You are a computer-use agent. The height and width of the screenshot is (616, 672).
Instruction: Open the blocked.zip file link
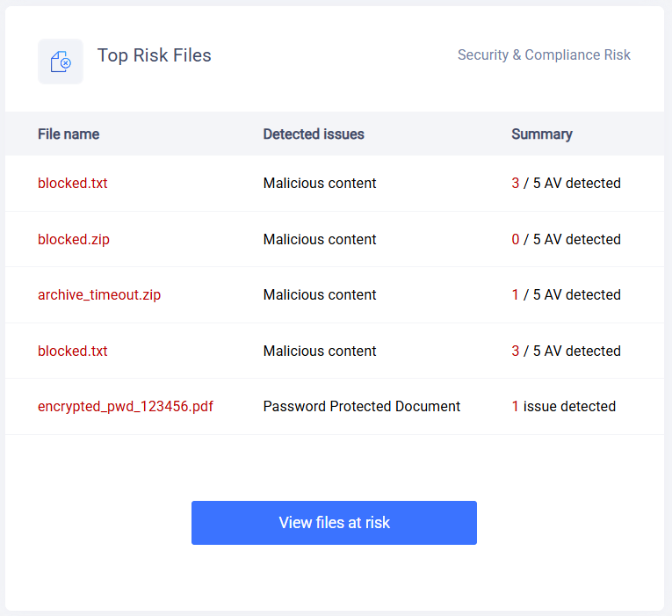coord(74,239)
